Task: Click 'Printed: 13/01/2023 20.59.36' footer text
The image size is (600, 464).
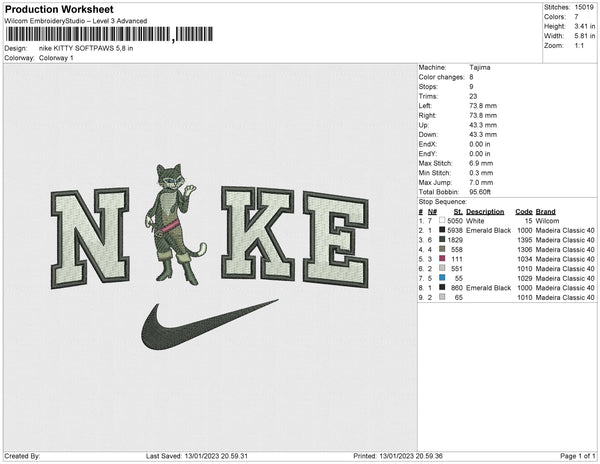Action: 398,456
